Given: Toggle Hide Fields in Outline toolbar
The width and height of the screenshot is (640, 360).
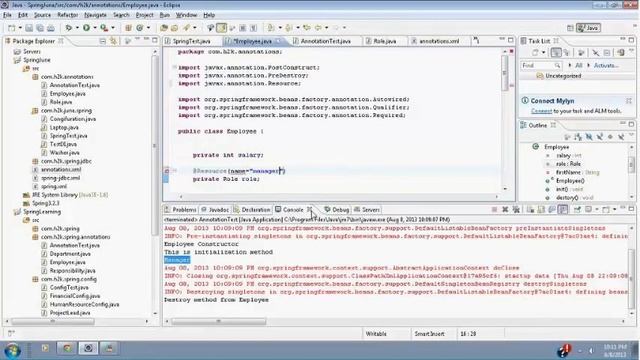Looking at the screenshot, I should coord(589,137).
